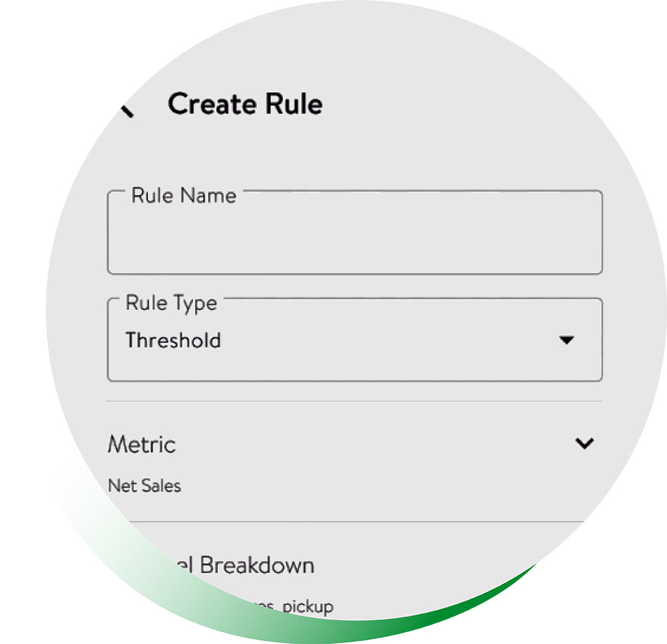Click the Rule Type field label
667x644 pixels.
pos(171,303)
